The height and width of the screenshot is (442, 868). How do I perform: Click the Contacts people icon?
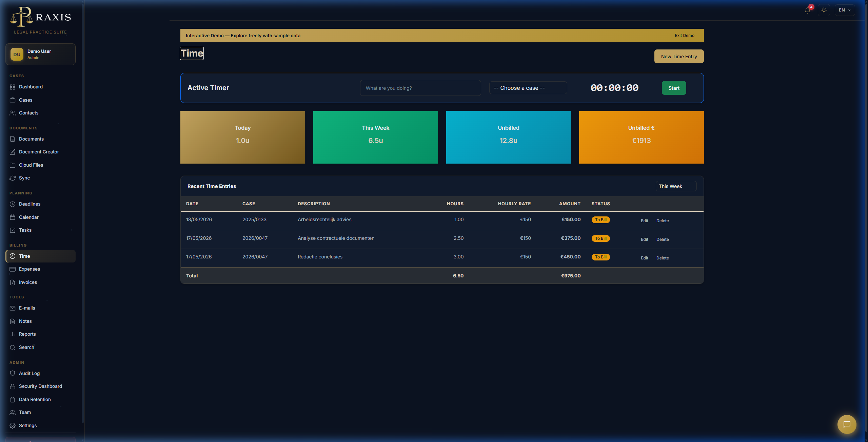click(13, 113)
